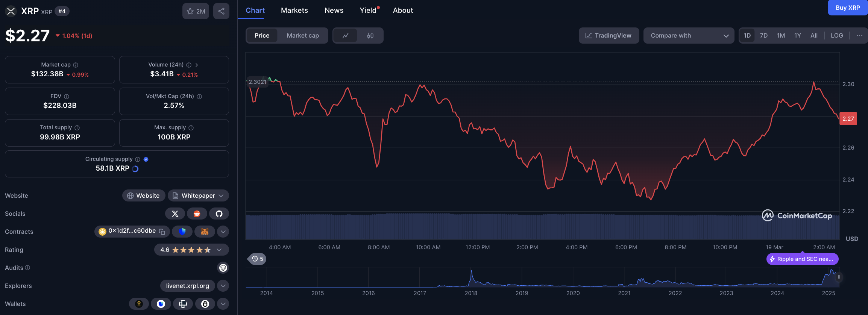The height and width of the screenshot is (315, 868).
Task: Copy contract address 0x1d2f...c60dbe
Action: coord(162,232)
